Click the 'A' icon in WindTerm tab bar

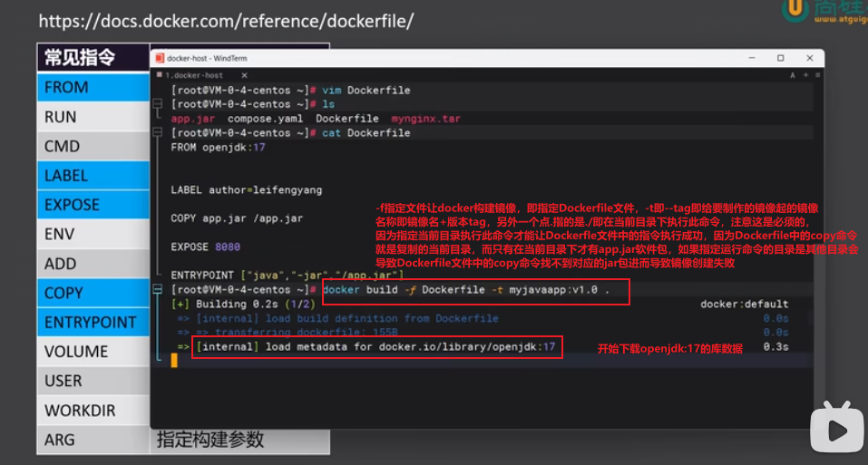click(x=793, y=75)
